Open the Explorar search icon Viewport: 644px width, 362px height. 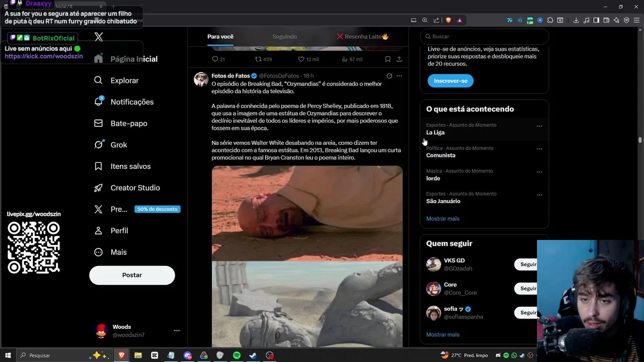point(99,80)
